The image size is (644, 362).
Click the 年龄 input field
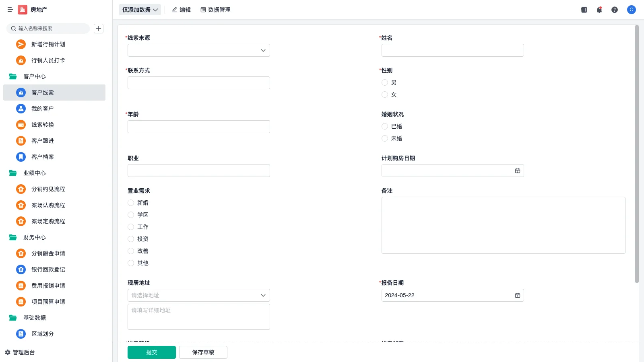tap(198, 126)
